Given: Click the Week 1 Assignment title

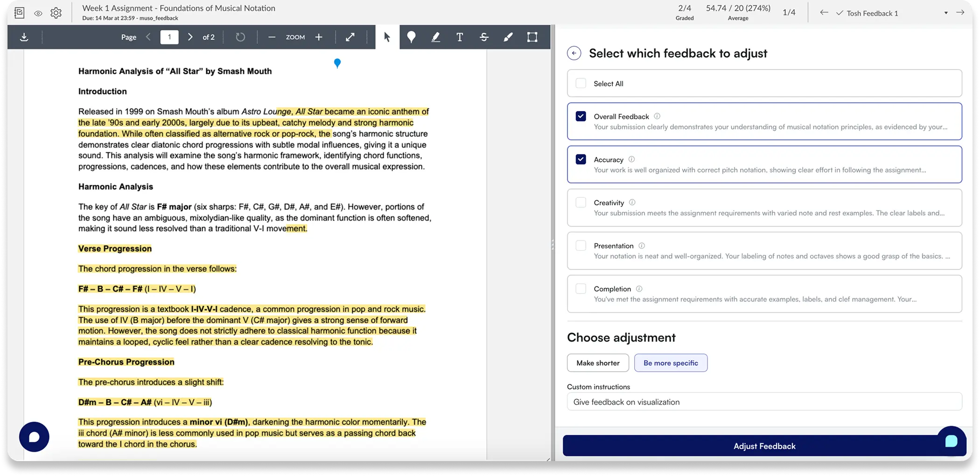Looking at the screenshot, I should 179,8.
